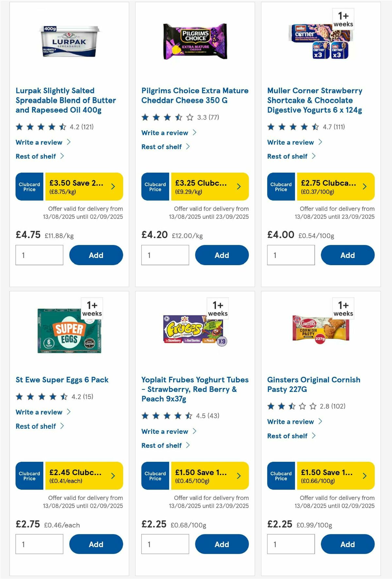Click the Clubcard Price badge under Ginsters pasty

coord(281,476)
